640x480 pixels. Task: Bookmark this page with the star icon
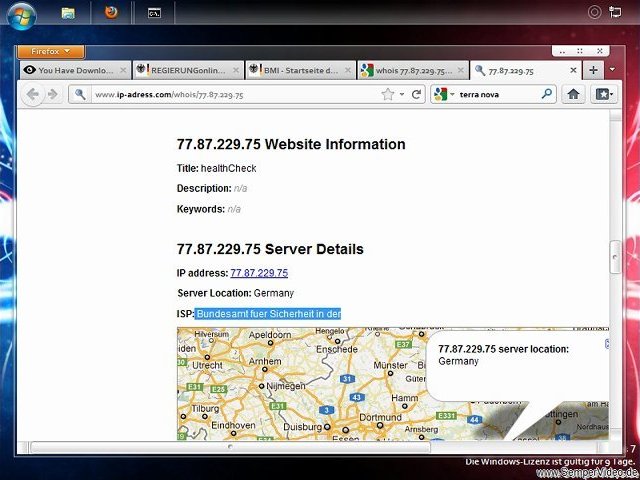[x=388, y=94]
